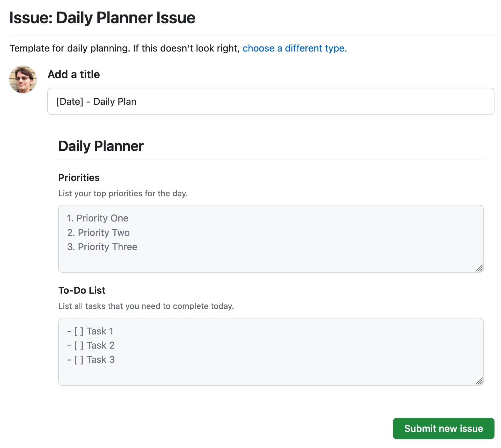Click the "- [ ] Task 2" placeholder line
Image resolution: width=501 pixels, height=448 pixels.
point(91,345)
